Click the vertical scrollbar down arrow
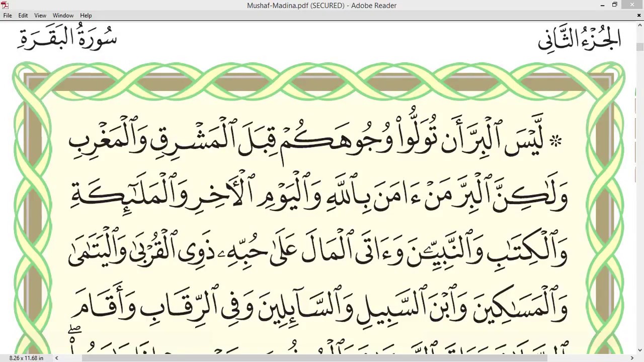 click(640, 350)
